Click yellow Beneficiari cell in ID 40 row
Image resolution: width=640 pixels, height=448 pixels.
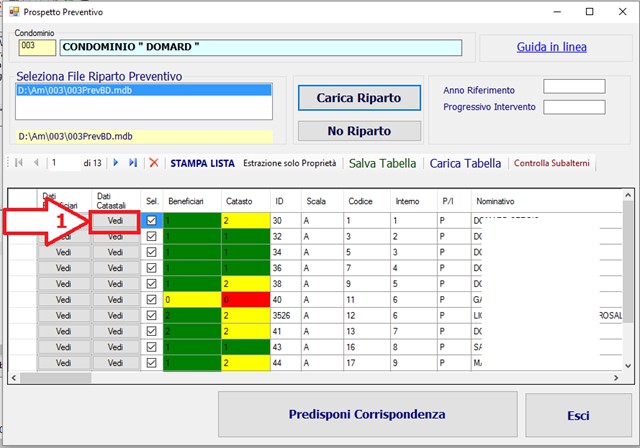(192, 299)
